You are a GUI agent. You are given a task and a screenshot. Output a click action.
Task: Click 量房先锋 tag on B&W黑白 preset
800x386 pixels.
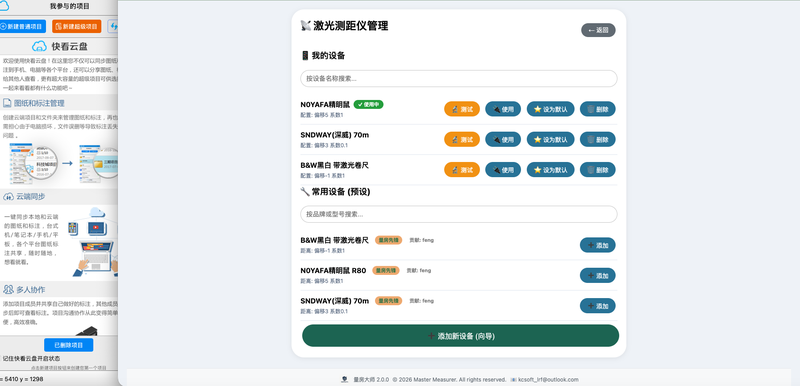click(388, 240)
